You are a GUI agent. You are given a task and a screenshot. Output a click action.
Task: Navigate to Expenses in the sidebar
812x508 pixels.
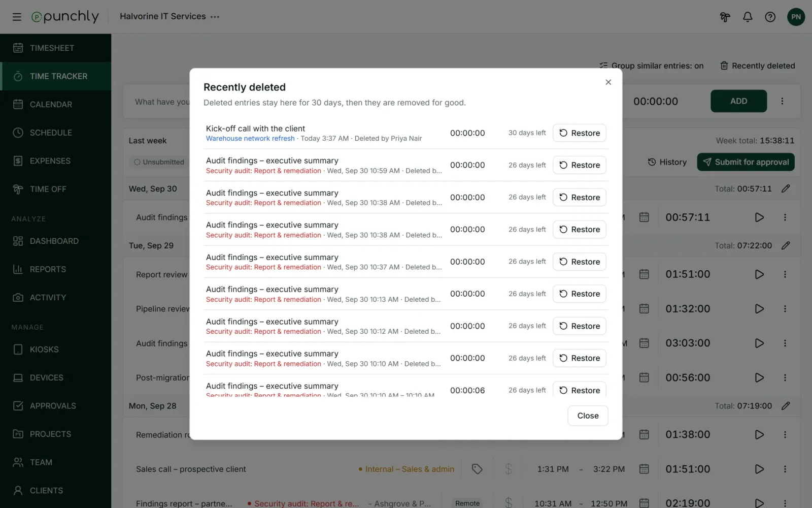[x=56, y=161]
